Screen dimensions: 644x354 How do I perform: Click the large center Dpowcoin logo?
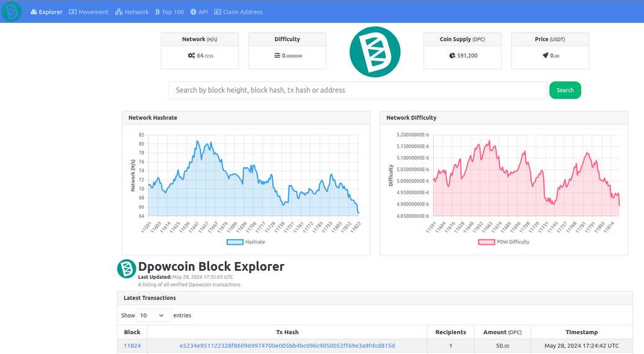375,52
